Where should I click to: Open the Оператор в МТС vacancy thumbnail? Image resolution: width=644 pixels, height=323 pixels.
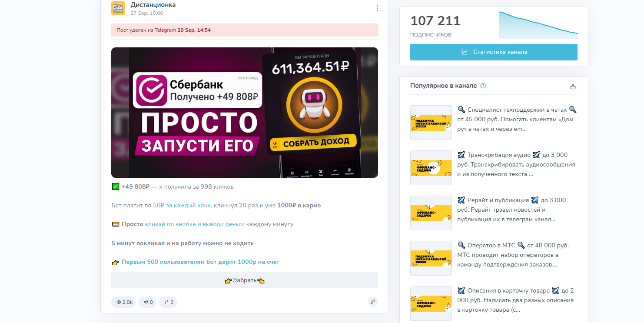(x=431, y=258)
